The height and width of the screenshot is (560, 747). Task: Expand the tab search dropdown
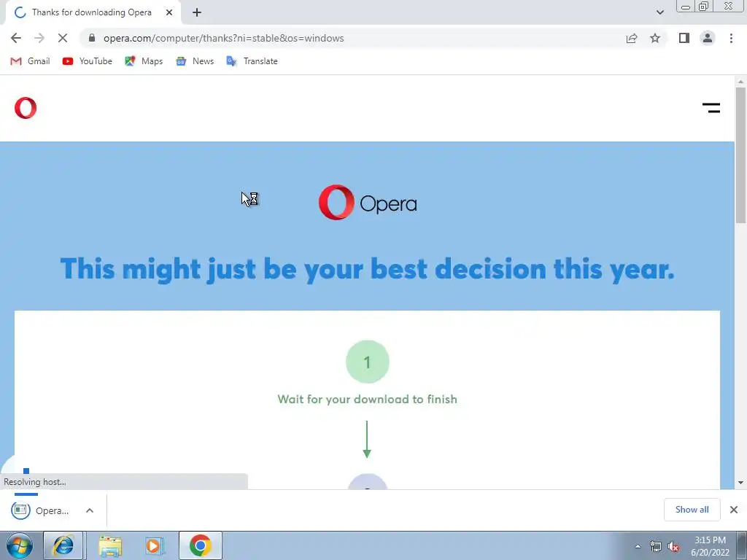tap(659, 12)
